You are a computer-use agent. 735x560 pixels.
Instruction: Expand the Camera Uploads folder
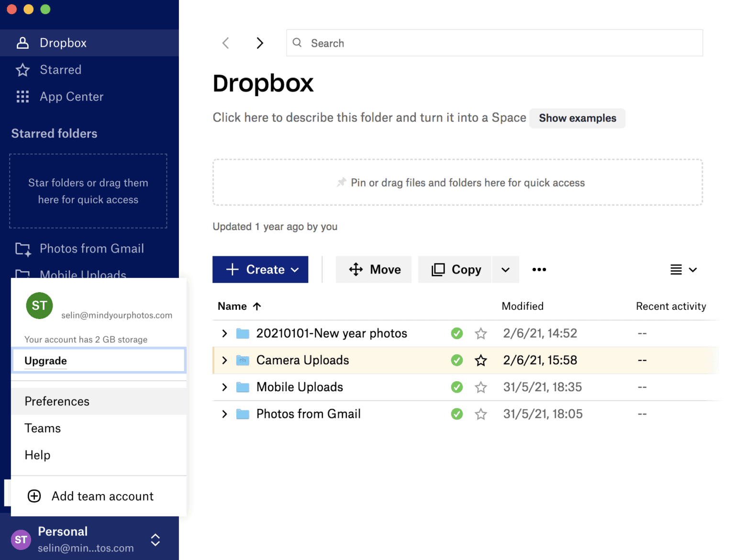(224, 360)
